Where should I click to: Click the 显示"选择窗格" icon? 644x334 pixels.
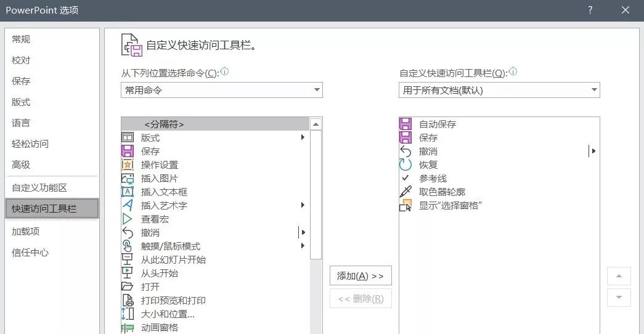click(x=406, y=205)
